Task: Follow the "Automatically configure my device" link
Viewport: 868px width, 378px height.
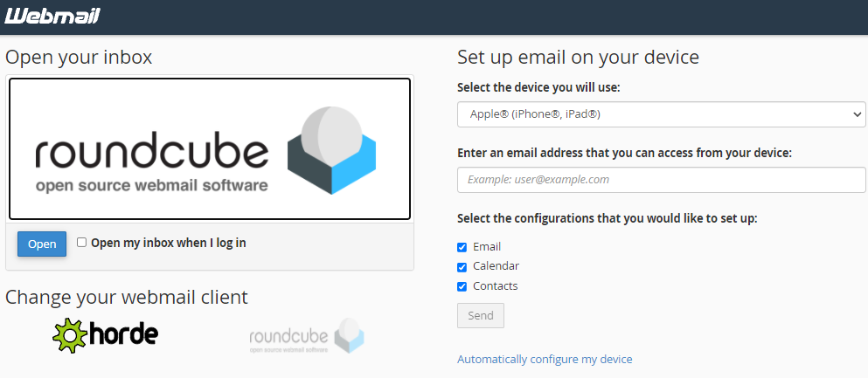Action: [x=544, y=360]
